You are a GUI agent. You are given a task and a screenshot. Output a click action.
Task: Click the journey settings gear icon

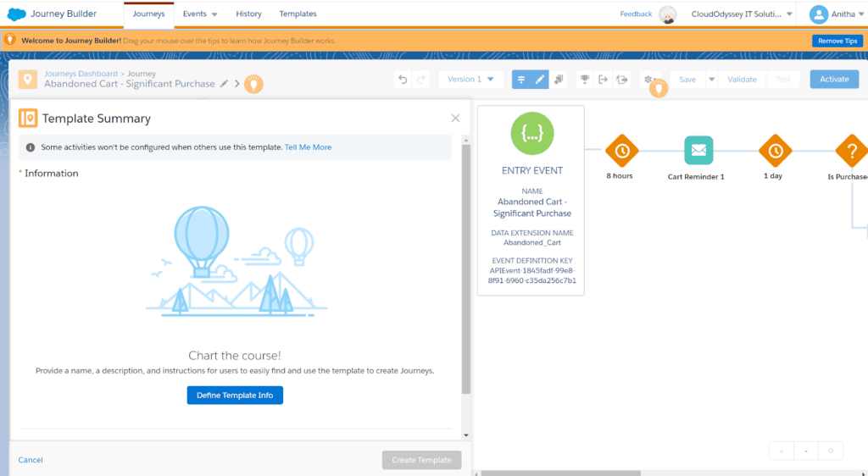tap(648, 80)
